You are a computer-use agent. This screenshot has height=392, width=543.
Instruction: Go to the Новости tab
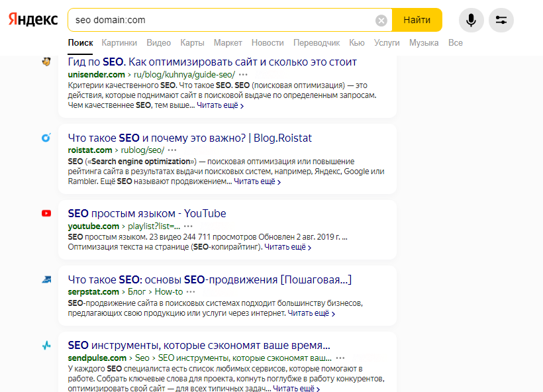268,42
